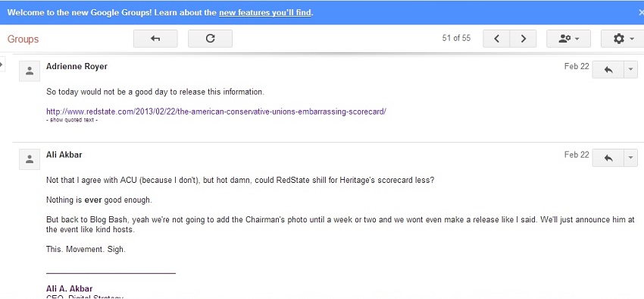
Task: Reply to Ali Akbar's message
Action: click(608, 158)
